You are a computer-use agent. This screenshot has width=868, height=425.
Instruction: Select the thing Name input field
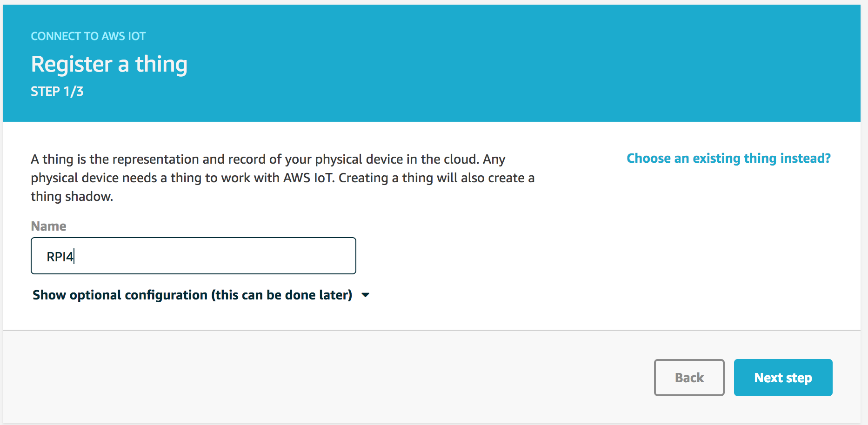click(x=193, y=256)
